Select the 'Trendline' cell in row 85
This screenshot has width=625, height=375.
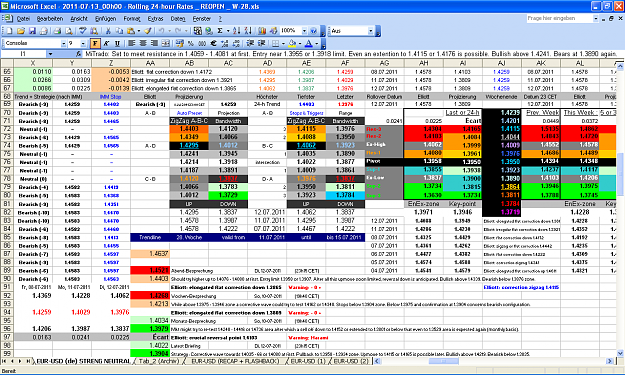(x=150, y=237)
